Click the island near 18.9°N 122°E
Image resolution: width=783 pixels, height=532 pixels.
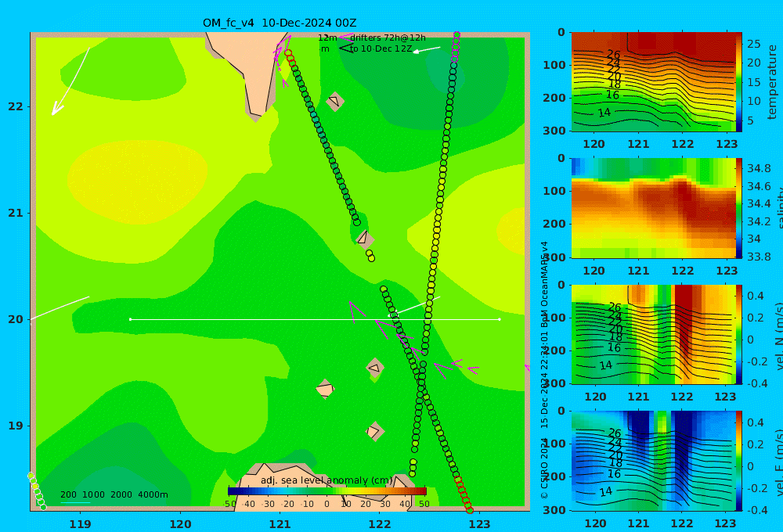(x=374, y=431)
